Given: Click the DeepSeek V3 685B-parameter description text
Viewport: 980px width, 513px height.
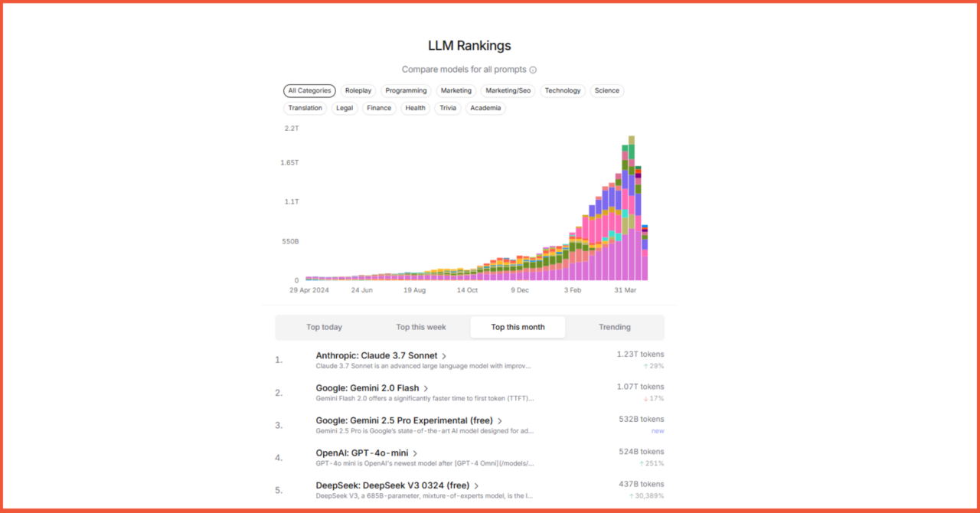Looking at the screenshot, I should 424,495.
